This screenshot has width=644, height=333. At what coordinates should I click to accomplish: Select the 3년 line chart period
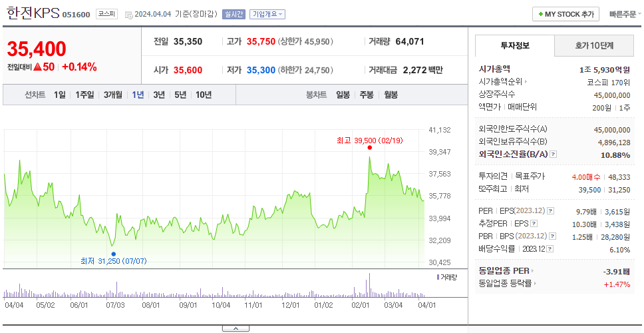[x=159, y=95]
